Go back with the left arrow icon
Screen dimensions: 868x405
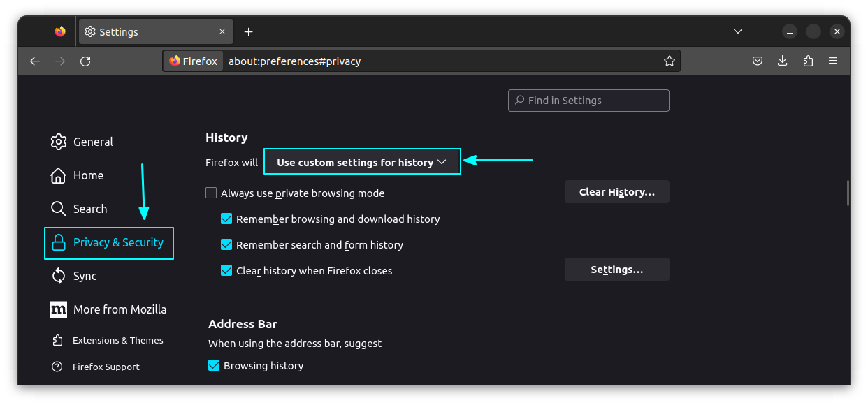point(35,61)
